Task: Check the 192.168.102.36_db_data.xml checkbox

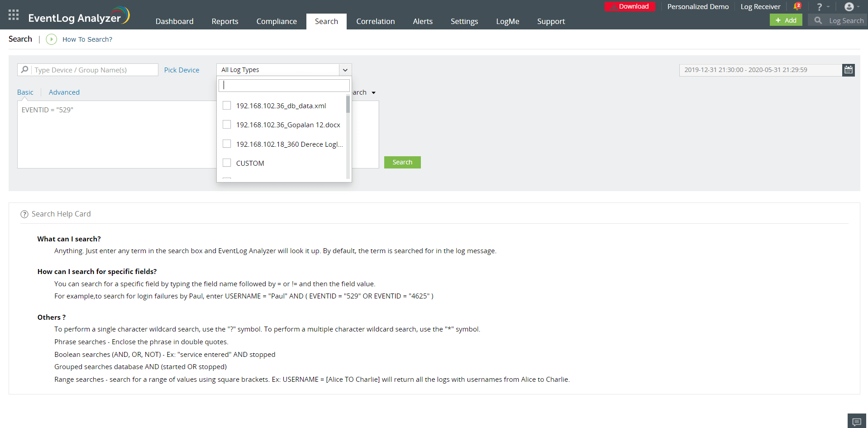Action: (227, 106)
